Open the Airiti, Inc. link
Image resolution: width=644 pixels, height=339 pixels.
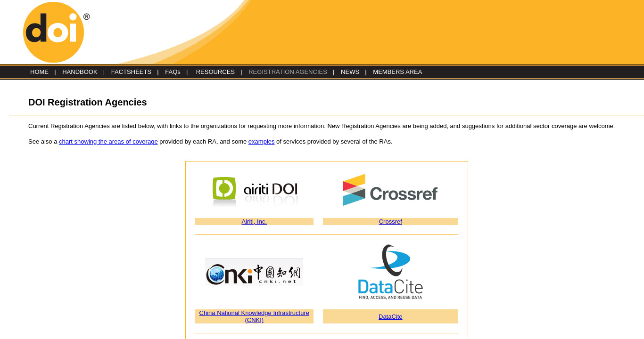point(254,222)
